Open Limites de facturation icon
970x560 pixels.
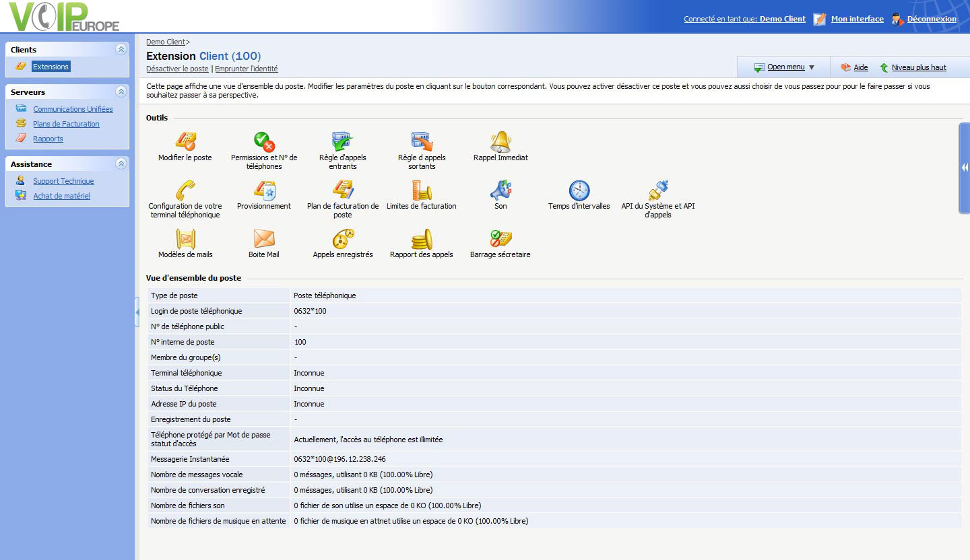click(422, 190)
